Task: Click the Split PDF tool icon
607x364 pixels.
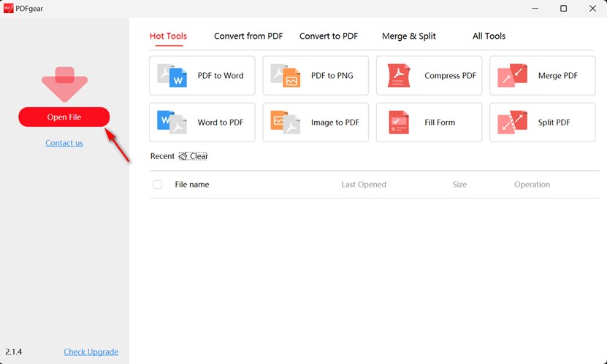Action: coord(512,122)
